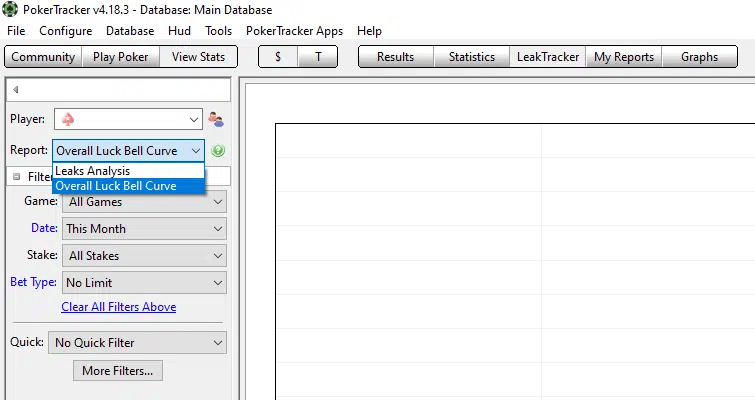Viewport: 755px width, 400px height.
Task: Open the Configure menu
Action: click(x=65, y=31)
